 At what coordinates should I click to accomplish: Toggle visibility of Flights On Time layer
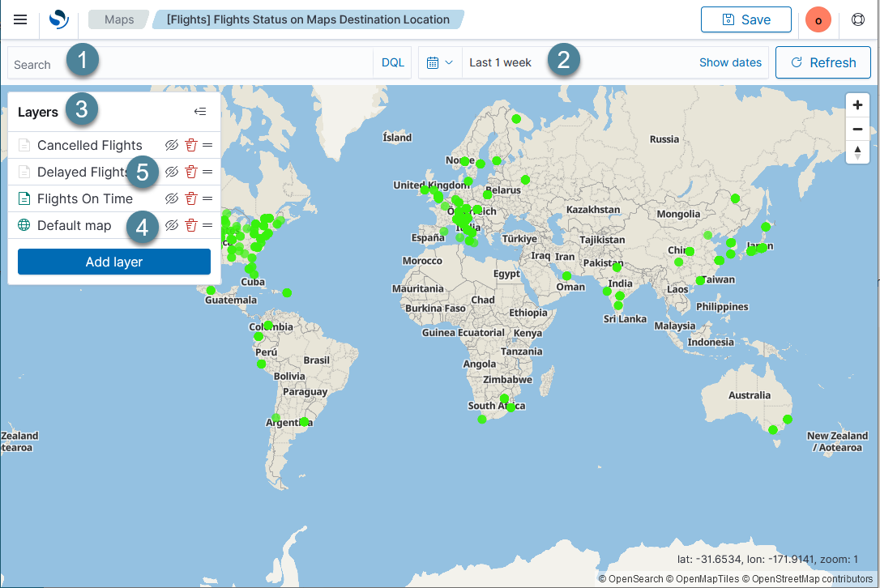(171, 198)
